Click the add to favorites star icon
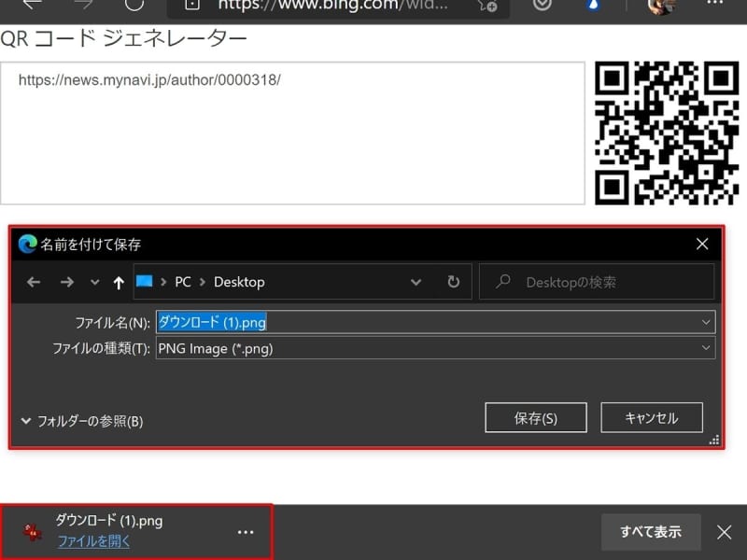The width and height of the screenshot is (747, 560). (487, 5)
